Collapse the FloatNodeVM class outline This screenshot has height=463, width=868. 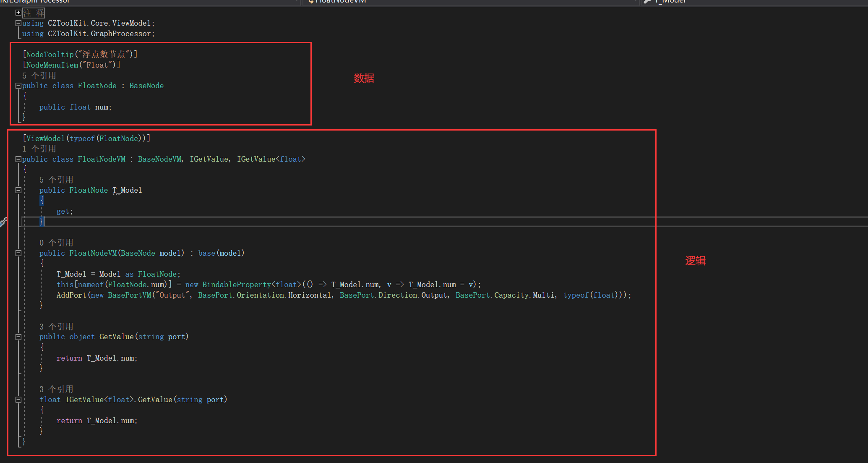click(18, 159)
